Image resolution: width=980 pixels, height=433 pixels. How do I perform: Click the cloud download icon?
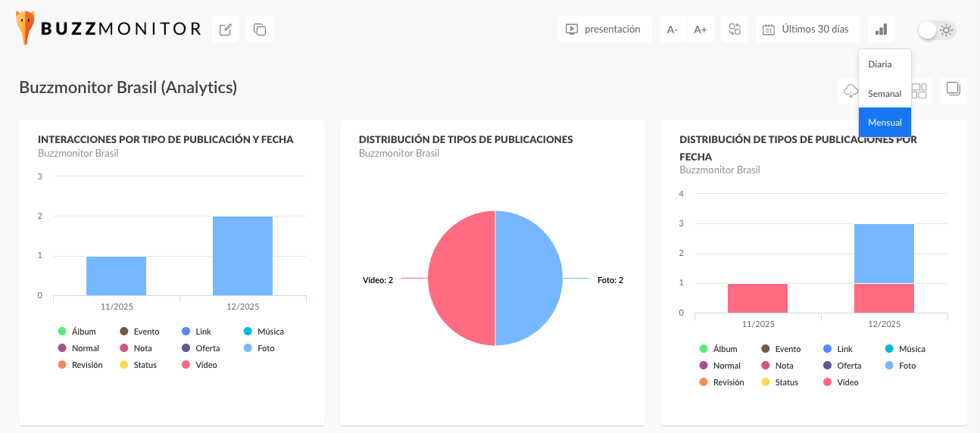[850, 91]
